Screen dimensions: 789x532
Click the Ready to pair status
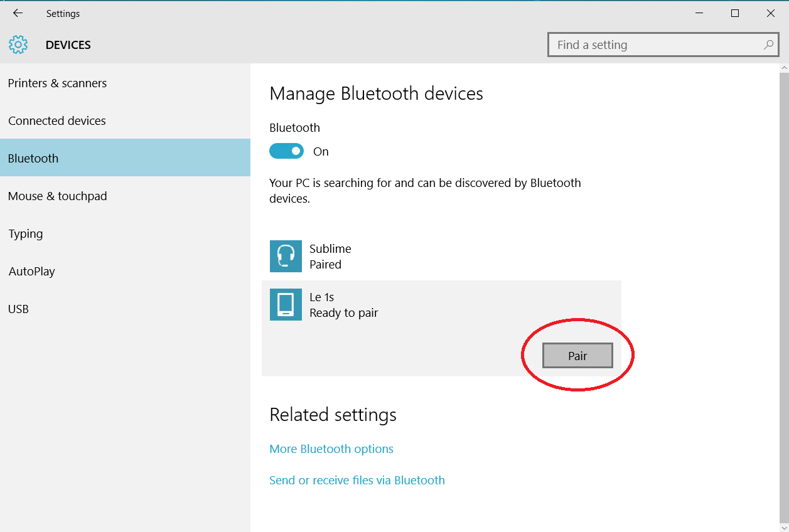coord(344,313)
